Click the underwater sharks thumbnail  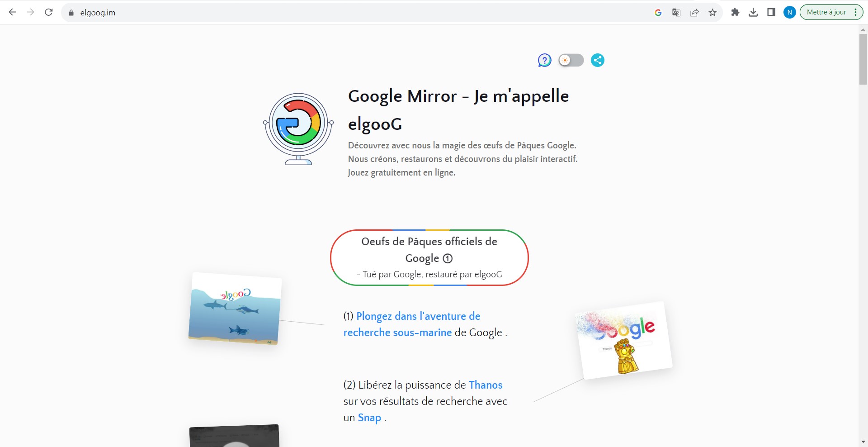(235, 309)
